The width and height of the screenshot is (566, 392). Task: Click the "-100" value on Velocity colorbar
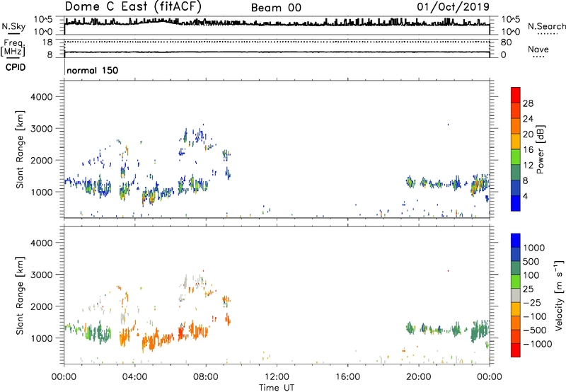535,316
